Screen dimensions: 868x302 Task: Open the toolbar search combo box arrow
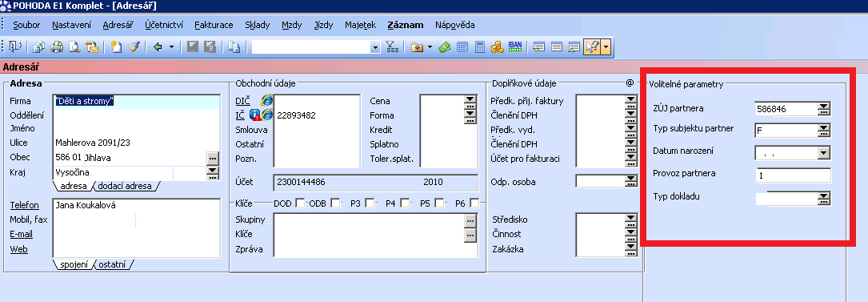click(376, 47)
